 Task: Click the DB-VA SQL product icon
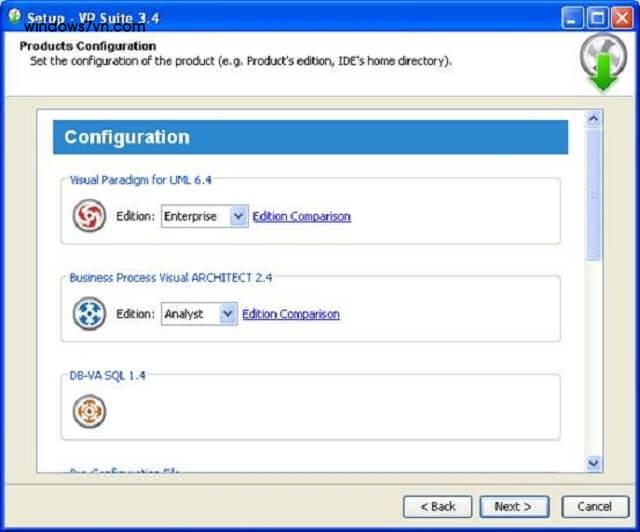coord(89,411)
